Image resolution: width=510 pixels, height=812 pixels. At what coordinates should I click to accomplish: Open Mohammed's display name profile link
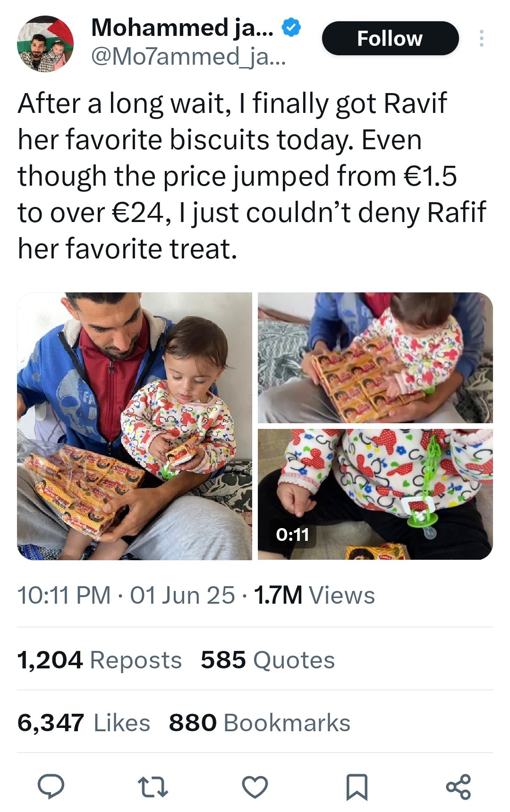coord(182,27)
